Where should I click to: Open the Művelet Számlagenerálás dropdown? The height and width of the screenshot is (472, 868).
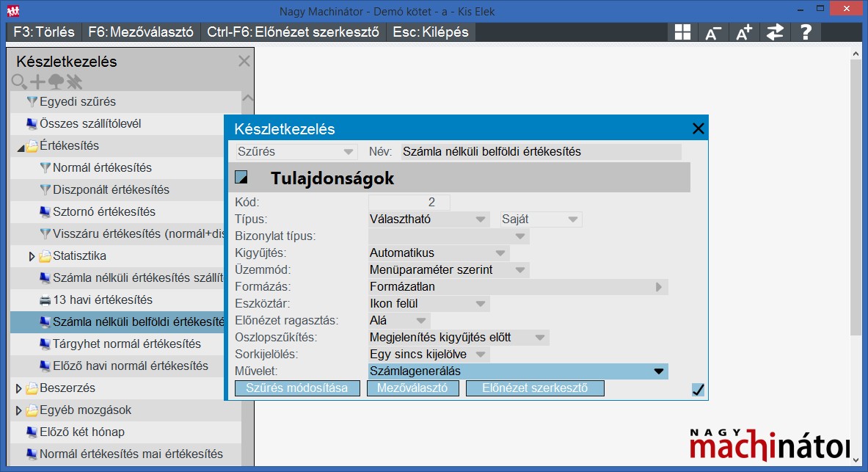[518, 371]
